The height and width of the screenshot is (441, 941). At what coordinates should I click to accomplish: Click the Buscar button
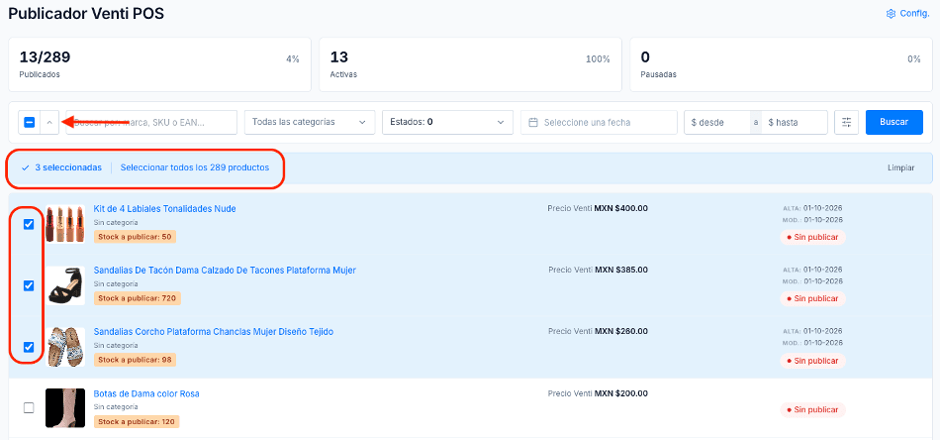tap(894, 122)
